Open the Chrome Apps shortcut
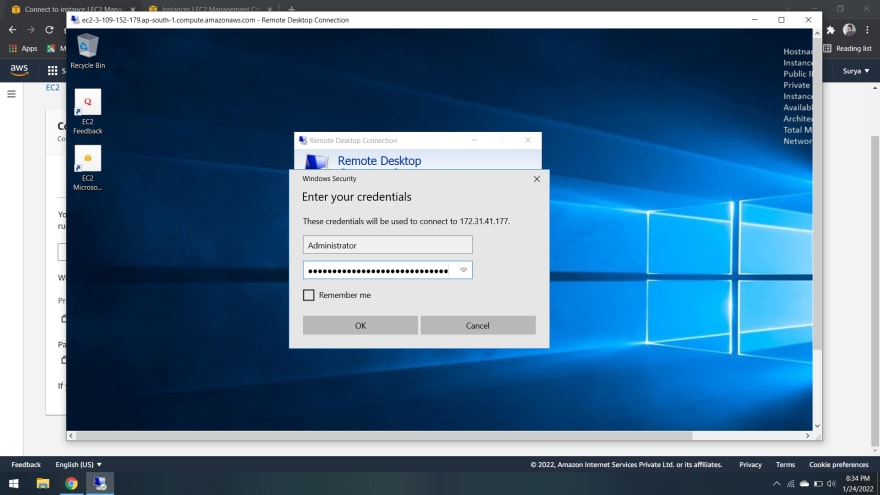This screenshot has height=495, width=880. 23,49
